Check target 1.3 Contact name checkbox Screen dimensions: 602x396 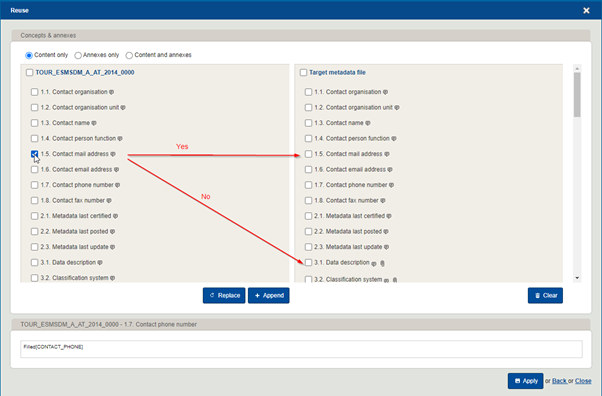(x=308, y=123)
